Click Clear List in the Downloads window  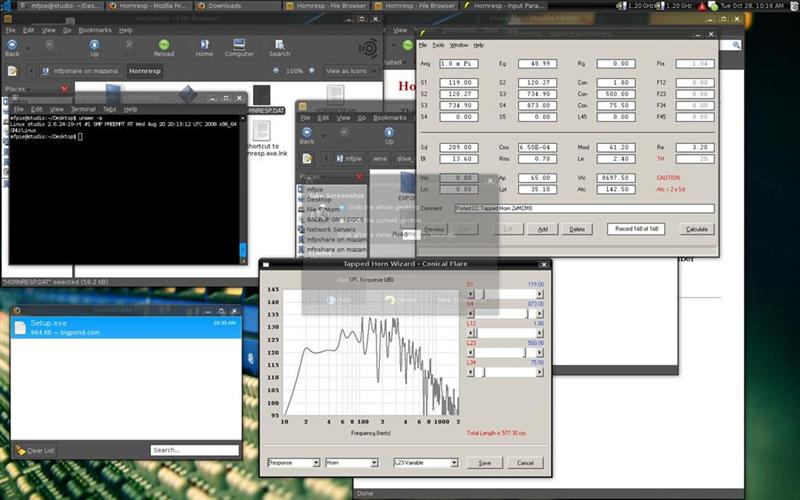click(35, 450)
